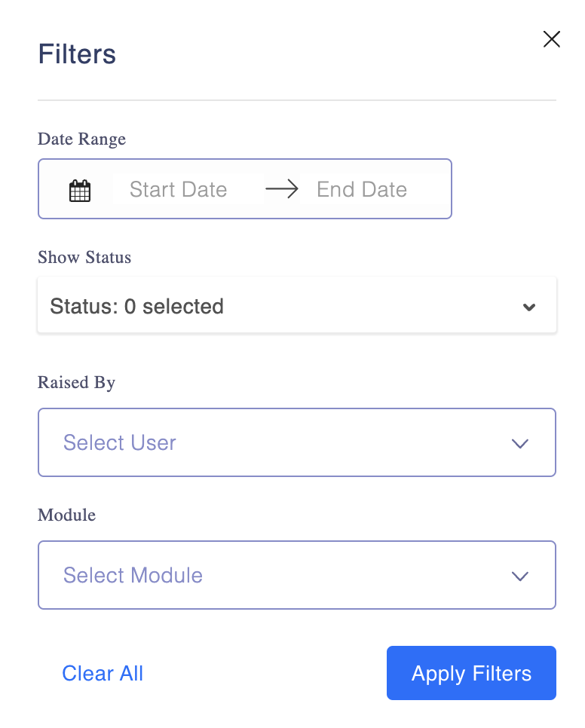Click the 'Select Module' placeholder text
Screen dimensions: 585x728
pos(133,575)
